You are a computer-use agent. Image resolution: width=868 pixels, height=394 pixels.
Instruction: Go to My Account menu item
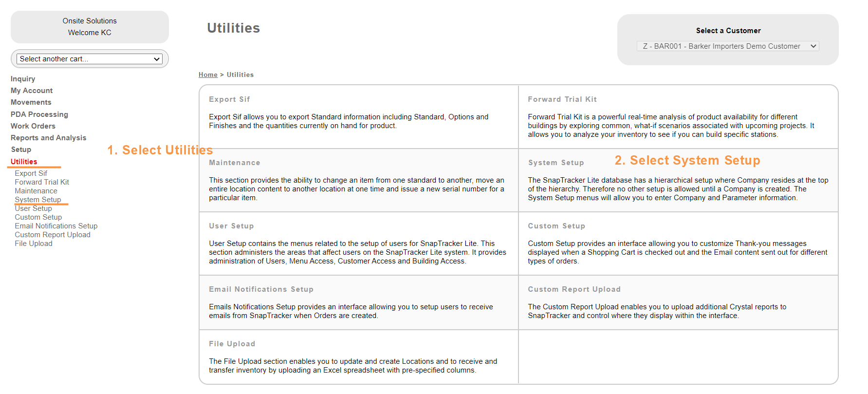point(32,91)
